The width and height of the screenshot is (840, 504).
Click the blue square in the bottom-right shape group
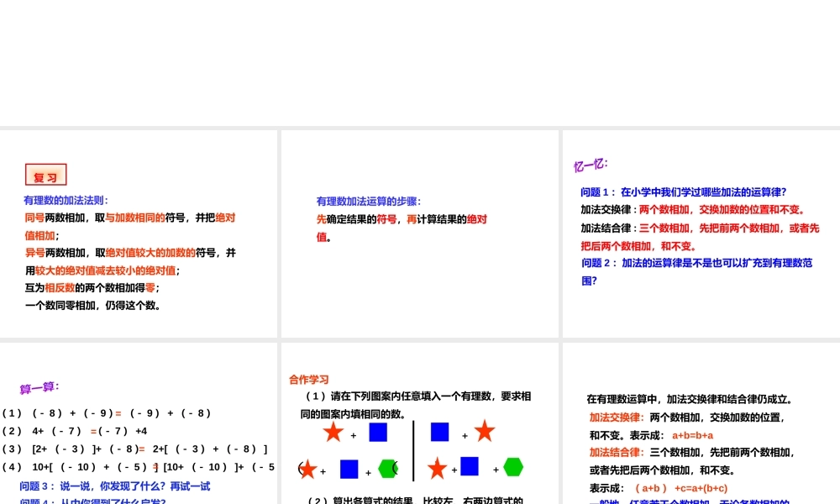pos(469,467)
